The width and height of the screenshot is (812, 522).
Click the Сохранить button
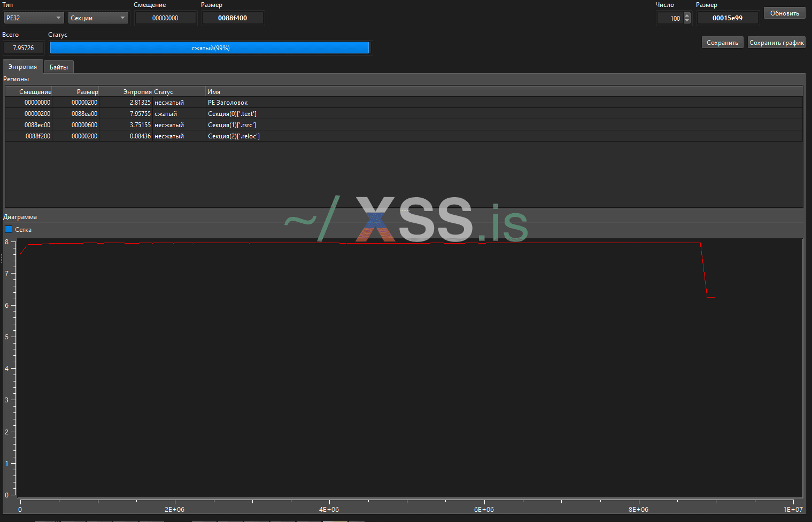[x=722, y=43]
